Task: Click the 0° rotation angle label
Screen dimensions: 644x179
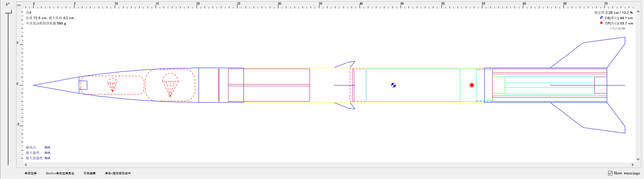Action: coord(8,4)
